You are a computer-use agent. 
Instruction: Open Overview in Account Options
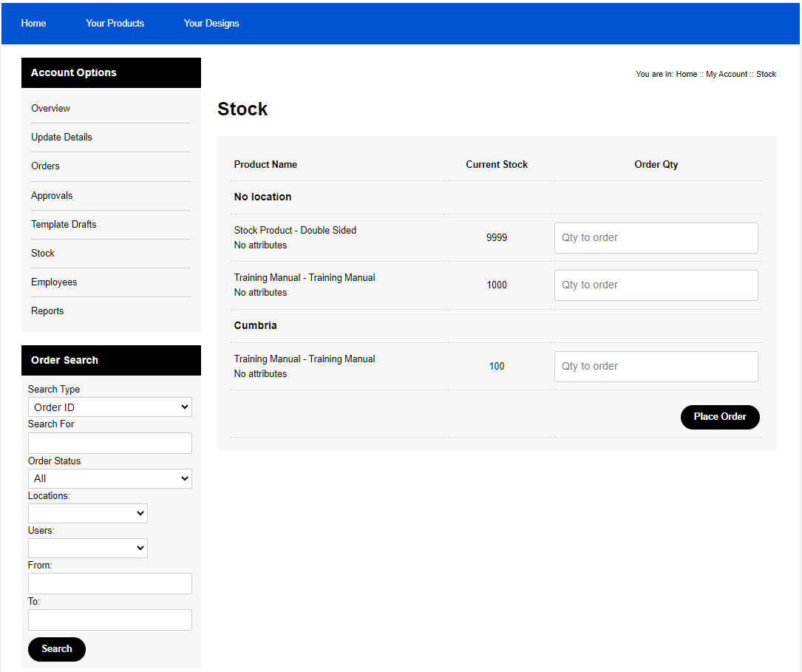coord(50,109)
